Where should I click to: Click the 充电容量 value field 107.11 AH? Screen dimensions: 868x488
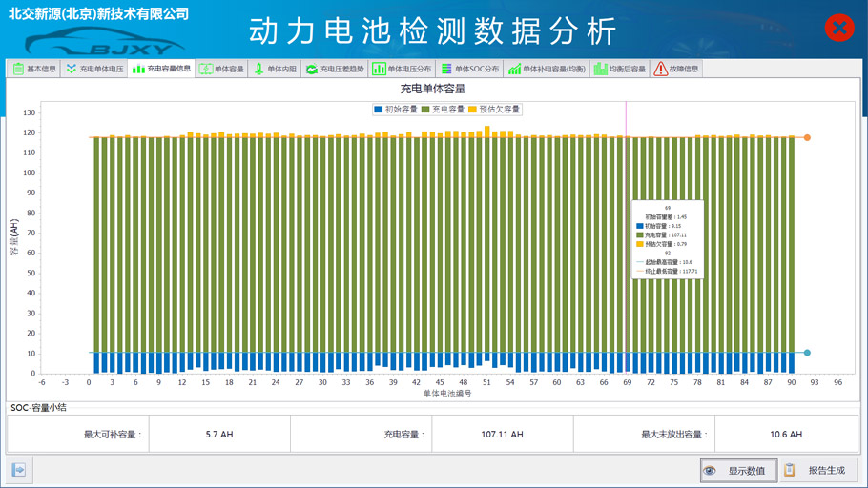click(502, 434)
